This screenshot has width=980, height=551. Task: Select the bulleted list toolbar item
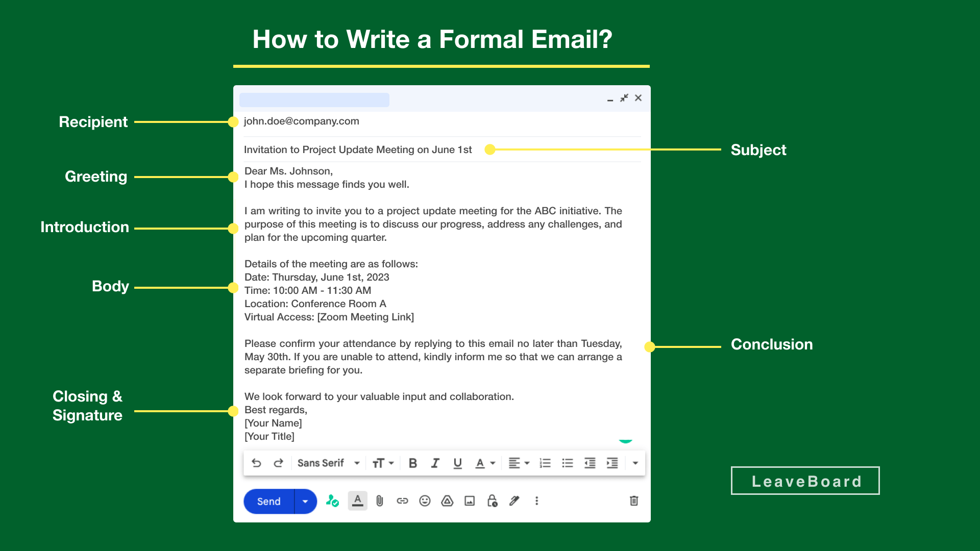[568, 465]
